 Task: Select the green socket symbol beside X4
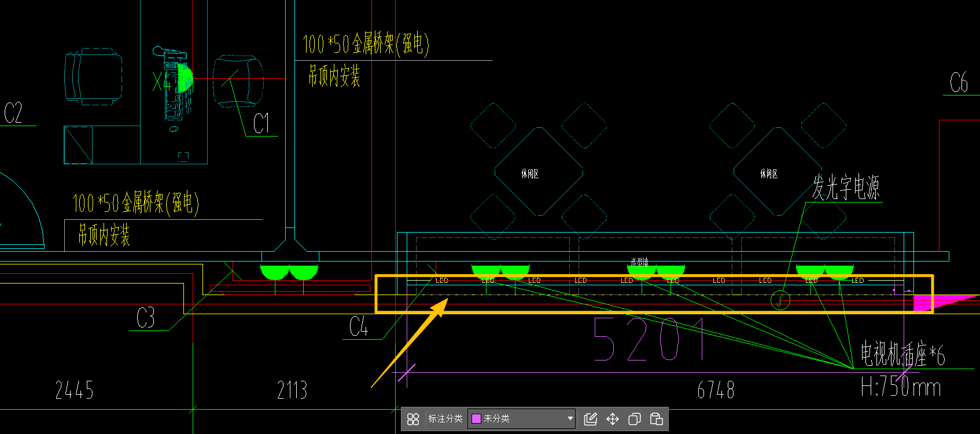184,78
